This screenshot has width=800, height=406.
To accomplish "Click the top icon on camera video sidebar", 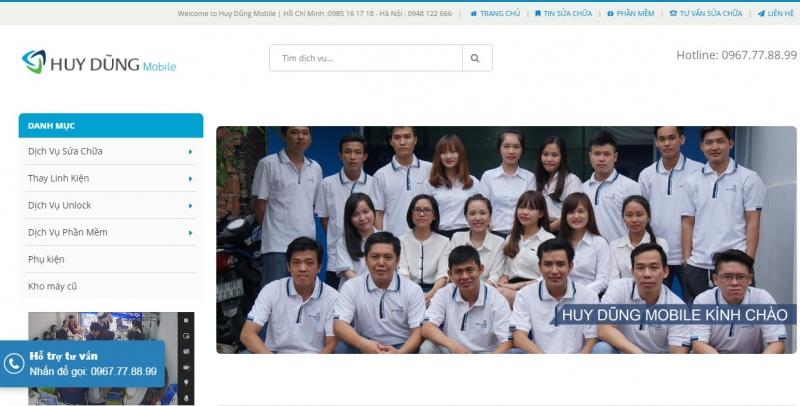I will [x=186, y=321].
